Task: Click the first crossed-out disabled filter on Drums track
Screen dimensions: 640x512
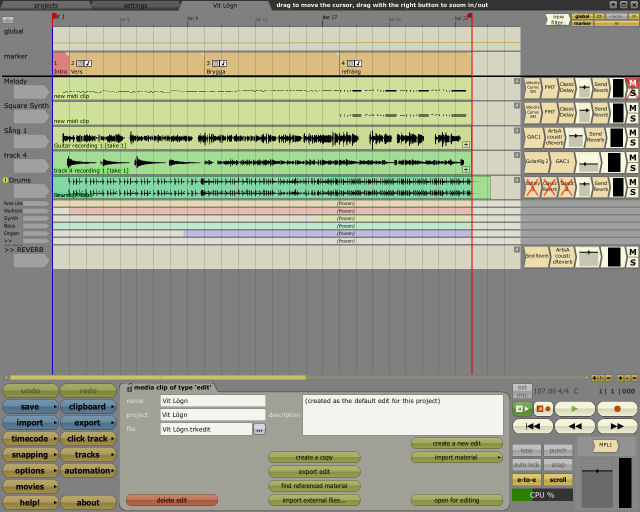Action: coord(532,187)
